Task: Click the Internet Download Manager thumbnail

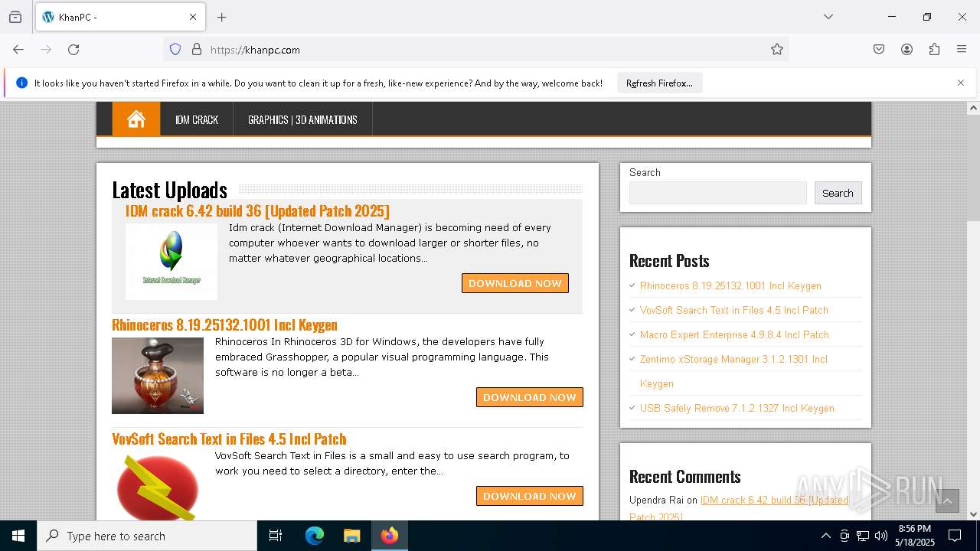Action: (171, 261)
